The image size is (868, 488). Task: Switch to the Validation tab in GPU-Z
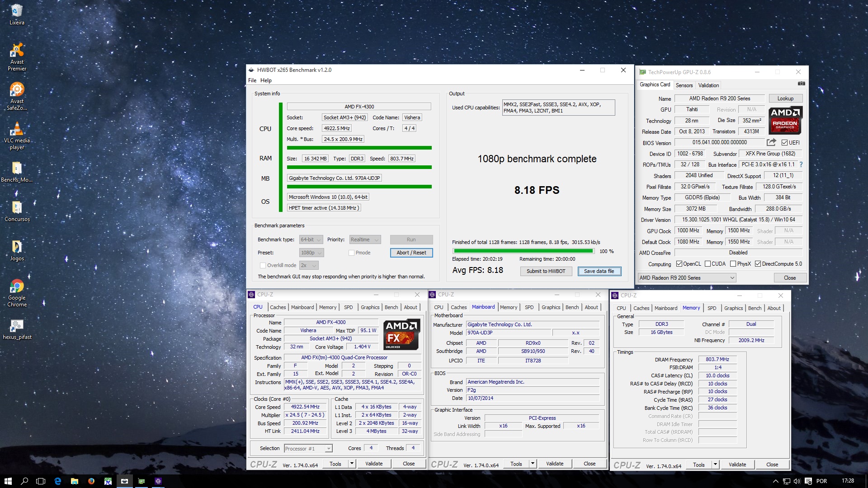[x=708, y=85]
